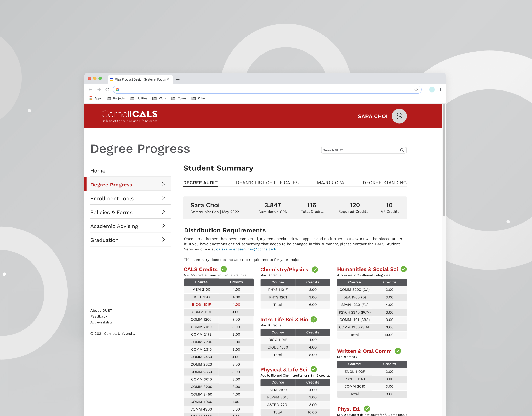Open Policies & Forms sidebar item
The image size is (532, 416).
[x=130, y=212]
